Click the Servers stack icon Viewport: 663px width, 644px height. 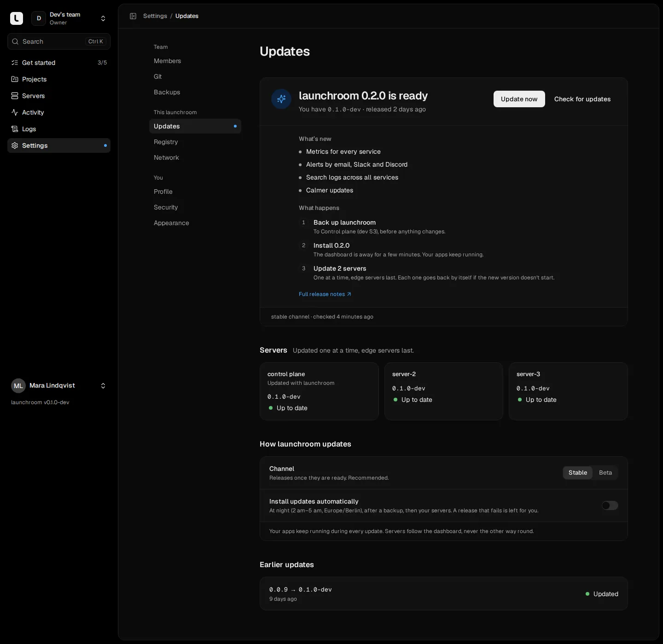15,96
